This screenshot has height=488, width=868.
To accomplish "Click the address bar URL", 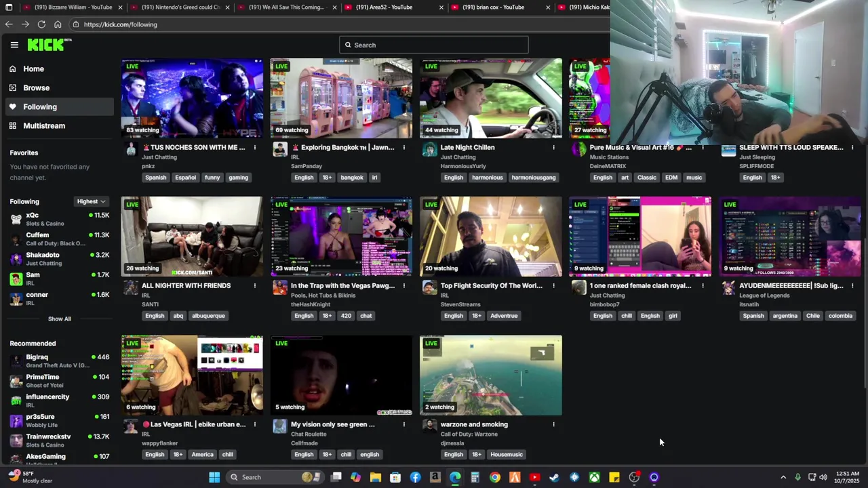I will (x=121, y=24).
